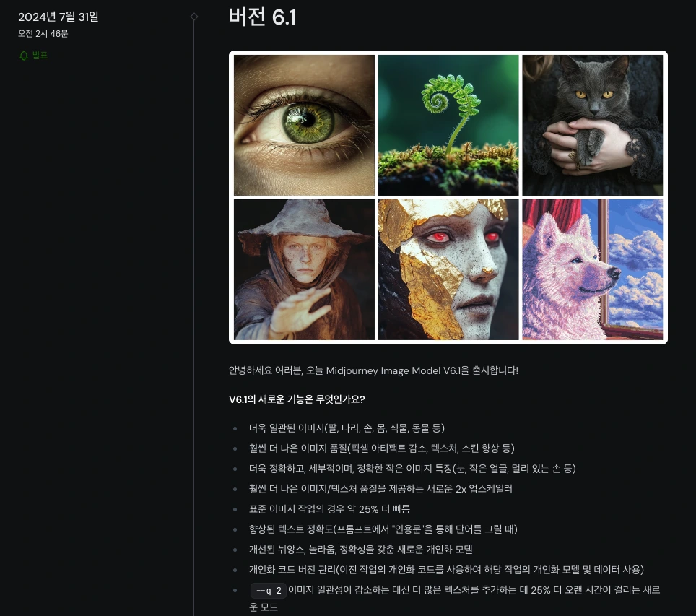696x616 pixels.
Task: Click the diamond timeline marker
Action: pyautogui.click(x=194, y=17)
